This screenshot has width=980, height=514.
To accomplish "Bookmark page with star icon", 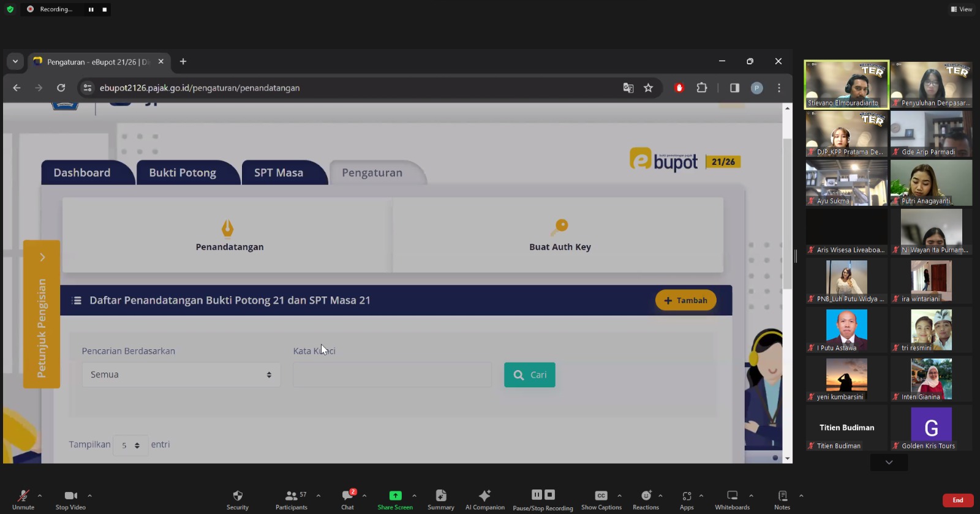I will click(648, 88).
